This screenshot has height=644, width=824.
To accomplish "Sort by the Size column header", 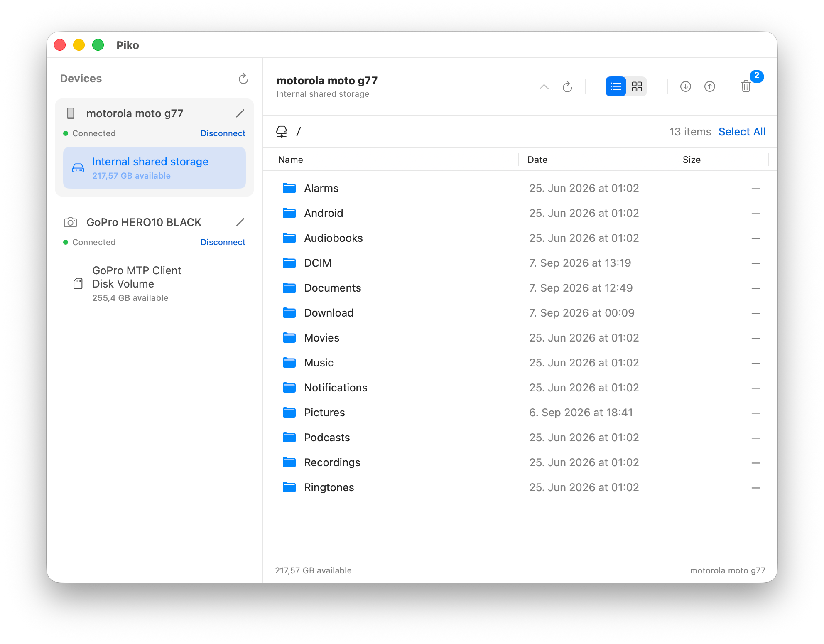I will point(692,160).
